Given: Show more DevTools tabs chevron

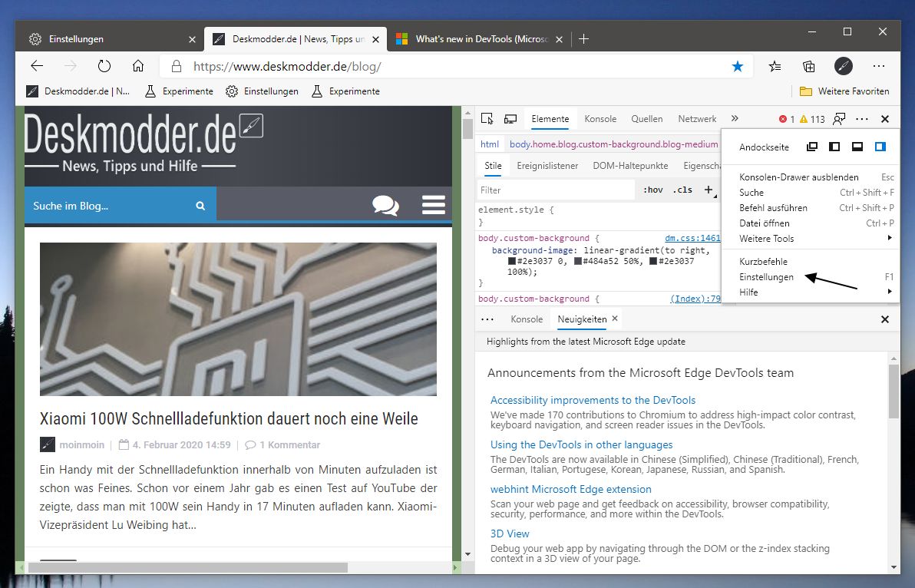Looking at the screenshot, I should tap(735, 118).
